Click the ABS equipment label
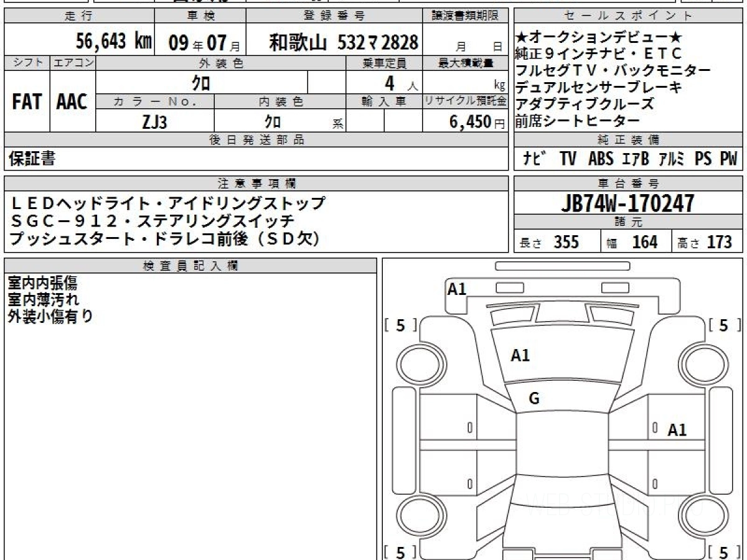This screenshot has height=560, width=747. point(600,159)
